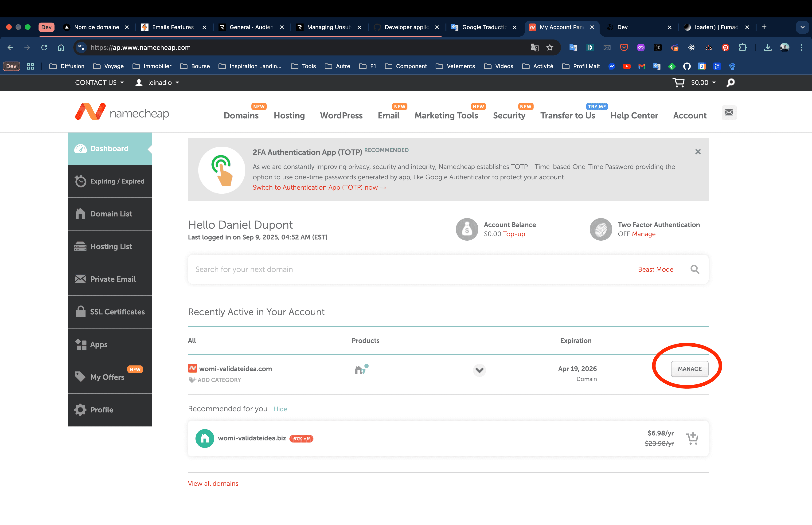Viewport: 812px width, 525px height.
Task: Open the Domains menu in navigation
Action: point(241,116)
